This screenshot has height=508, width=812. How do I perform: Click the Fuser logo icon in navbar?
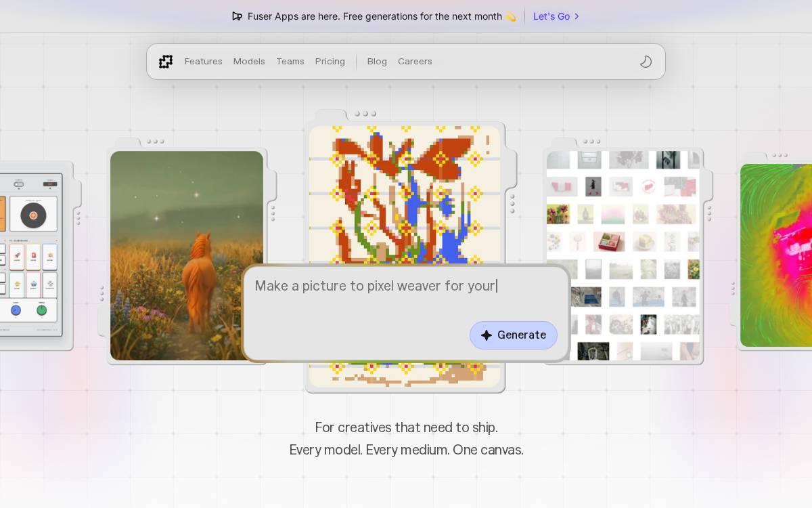coord(166,62)
